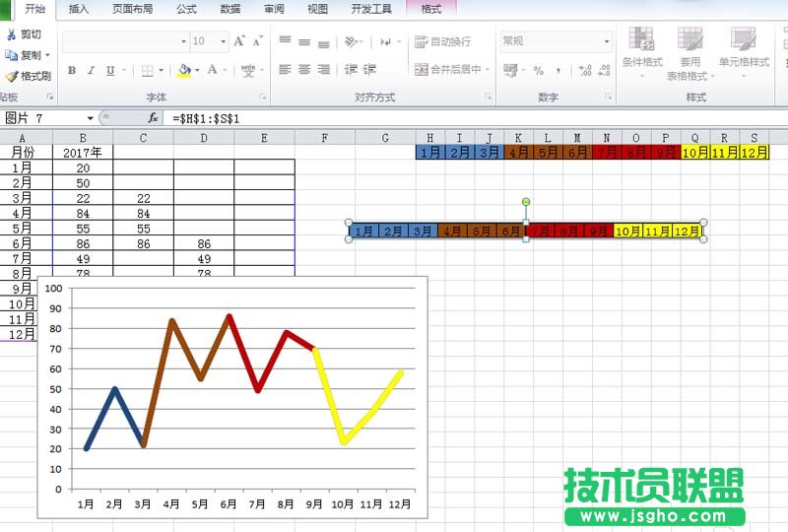Open Format as Table (套用表格格式)
Image resolution: width=788 pixels, height=532 pixels.
pos(690,53)
